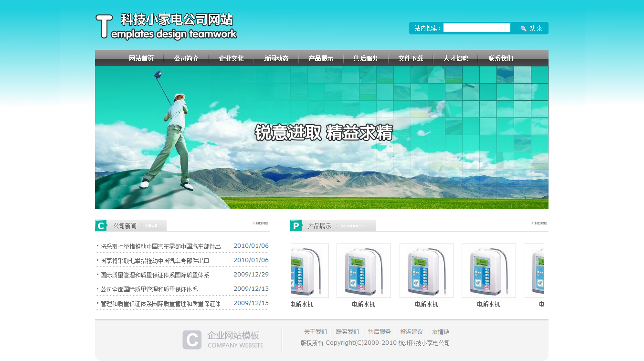Go to 售后服务 in navigation

(x=366, y=58)
